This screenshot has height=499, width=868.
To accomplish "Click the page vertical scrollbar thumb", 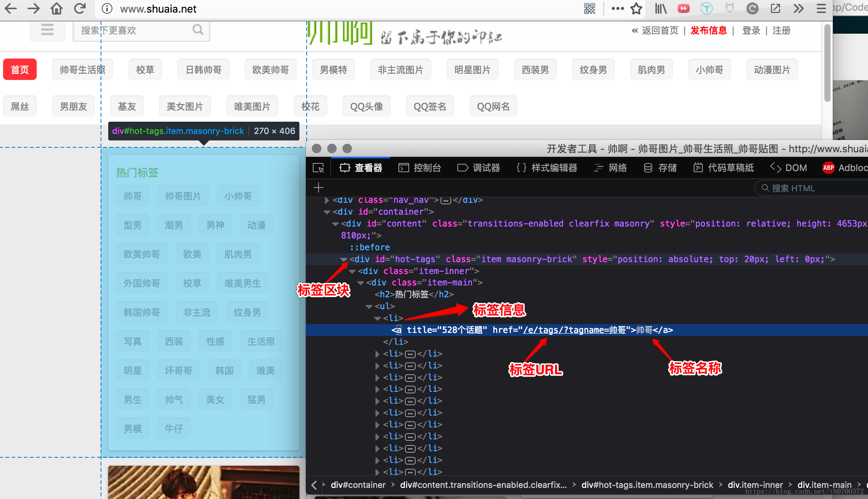I will [x=827, y=63].
